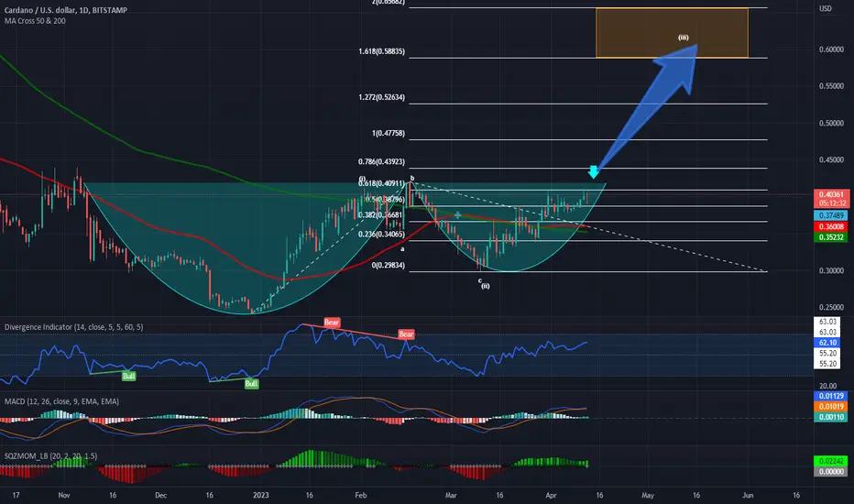Click the 0(0.29834) Fibonacci level label
This screenshot has width=854, height=504.
tap(389, 266)
